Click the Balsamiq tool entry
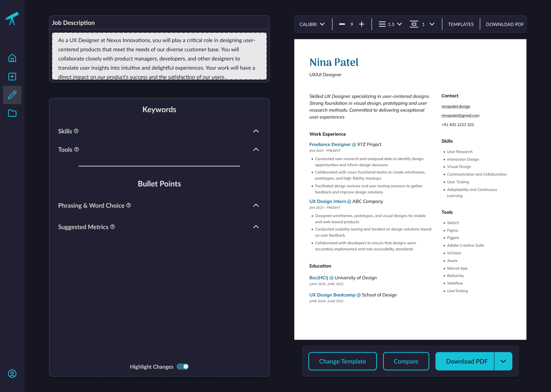The width and height of the screenshot is (551, 392). click(x=455, y=276)
